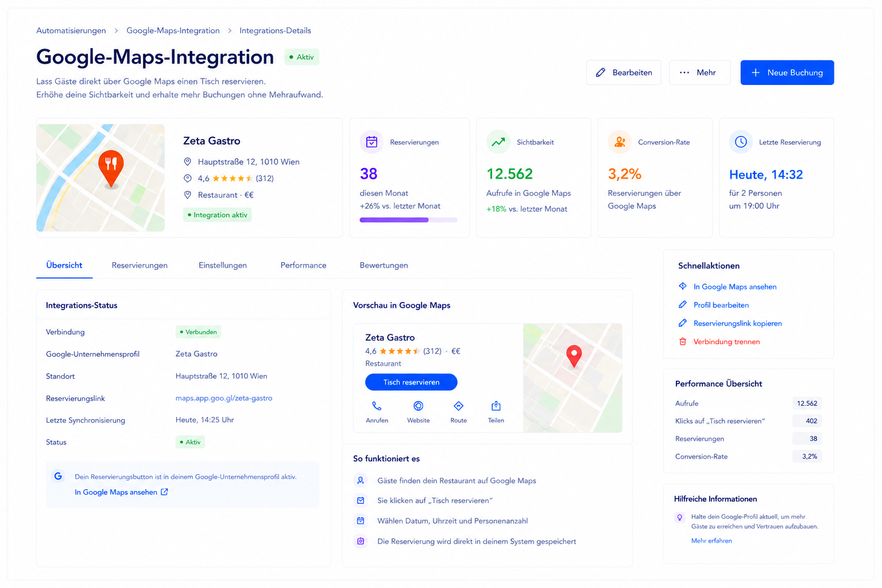
Task: Click the external link icon beside In Google Maps ansehen
Action: point(164,492)
